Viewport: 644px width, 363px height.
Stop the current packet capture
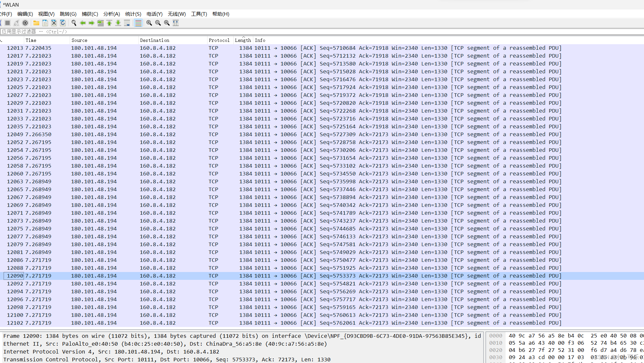7,23
